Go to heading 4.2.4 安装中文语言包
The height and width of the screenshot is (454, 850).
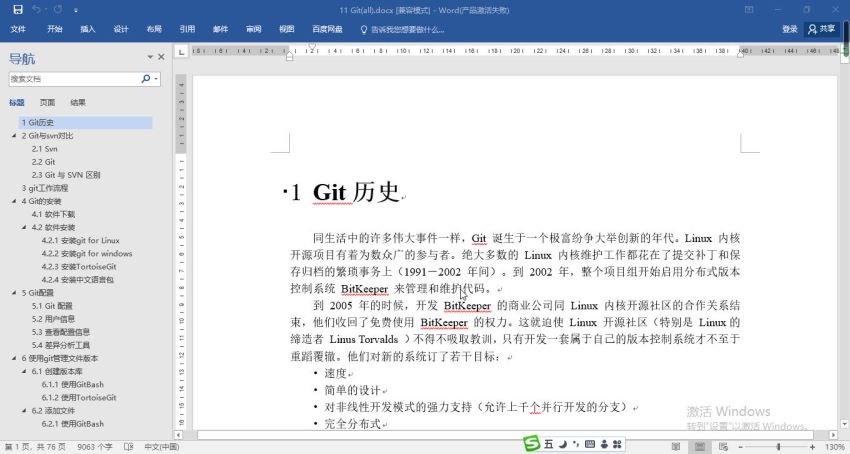tap(78, 279)
